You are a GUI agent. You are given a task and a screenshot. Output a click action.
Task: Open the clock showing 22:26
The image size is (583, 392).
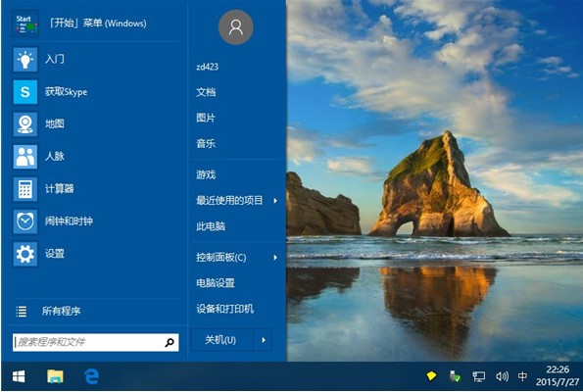point(558,375)
